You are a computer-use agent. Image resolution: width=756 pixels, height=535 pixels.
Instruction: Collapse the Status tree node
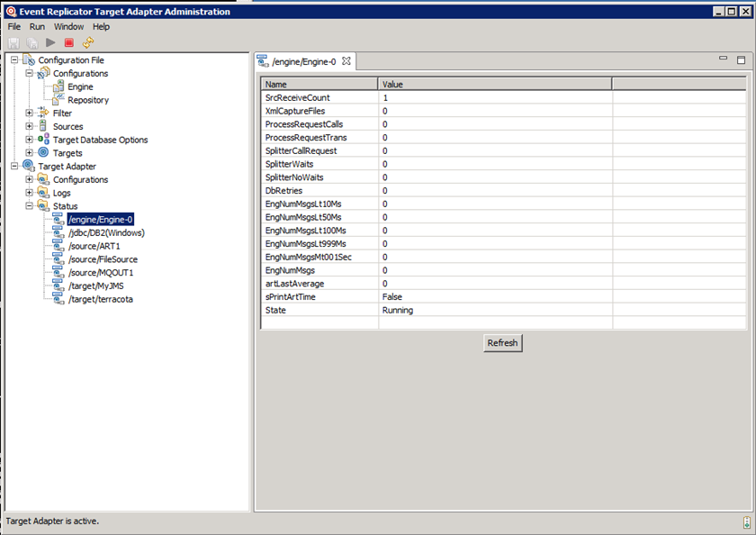tap(30, 206)
